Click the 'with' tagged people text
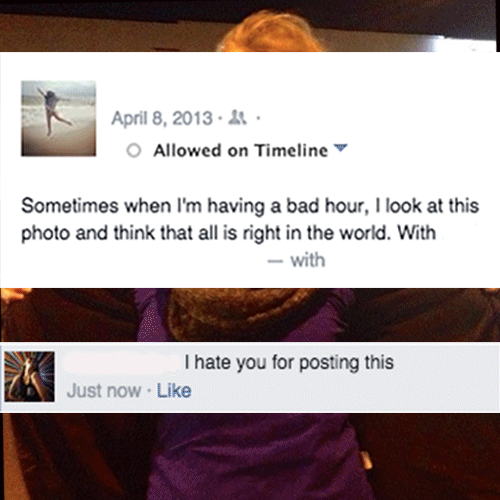 [x=308, y=260]
